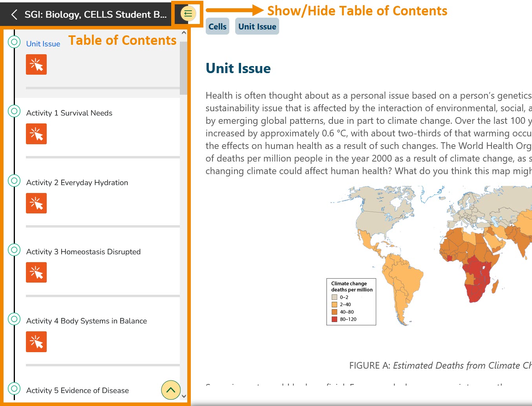Select the Activity 1 progress circle marker
Screen dimensions: 532x406
(x=14, y=111)
